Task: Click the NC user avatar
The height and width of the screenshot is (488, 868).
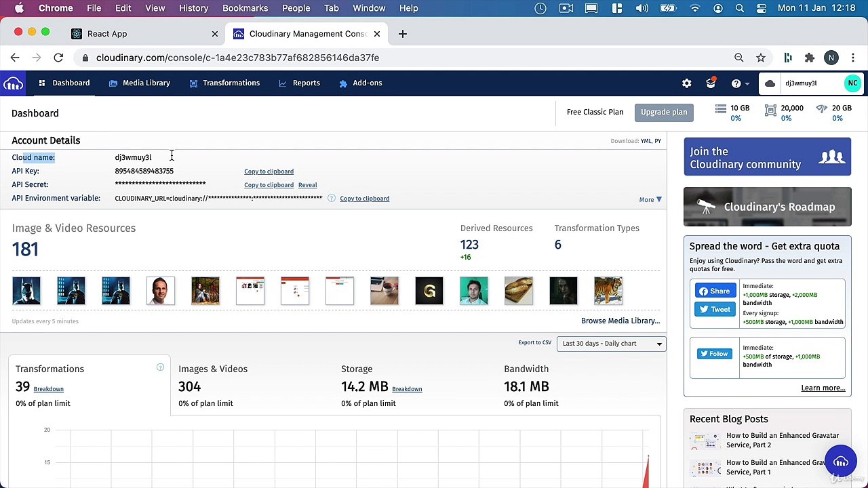Action: coord(852,83)
